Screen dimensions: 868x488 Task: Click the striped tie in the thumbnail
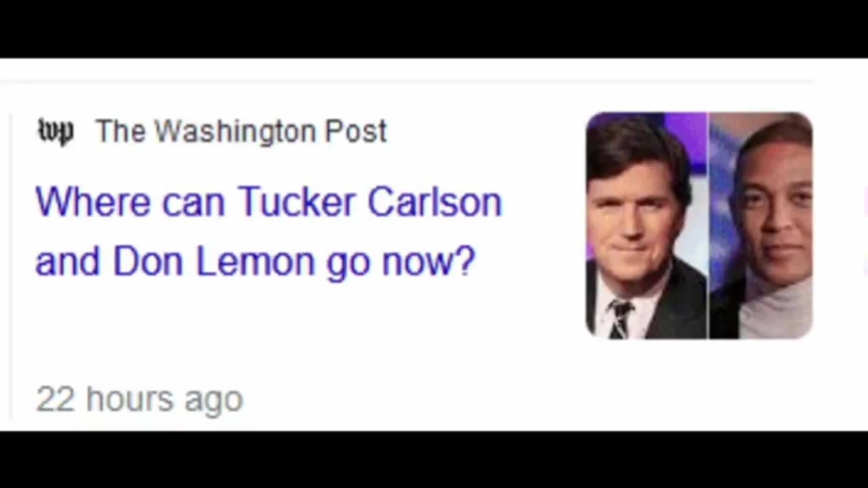pyautogui.click(x=620, y=319)
